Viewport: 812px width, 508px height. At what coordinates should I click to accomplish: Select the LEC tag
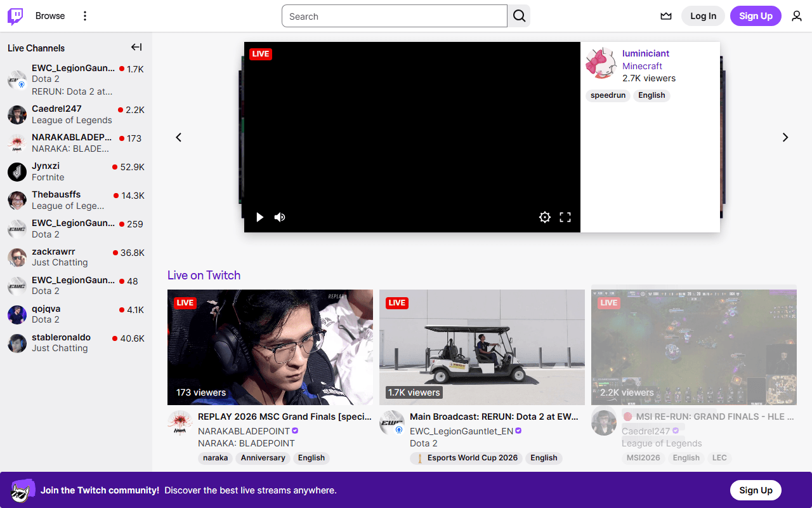[719, 458]
